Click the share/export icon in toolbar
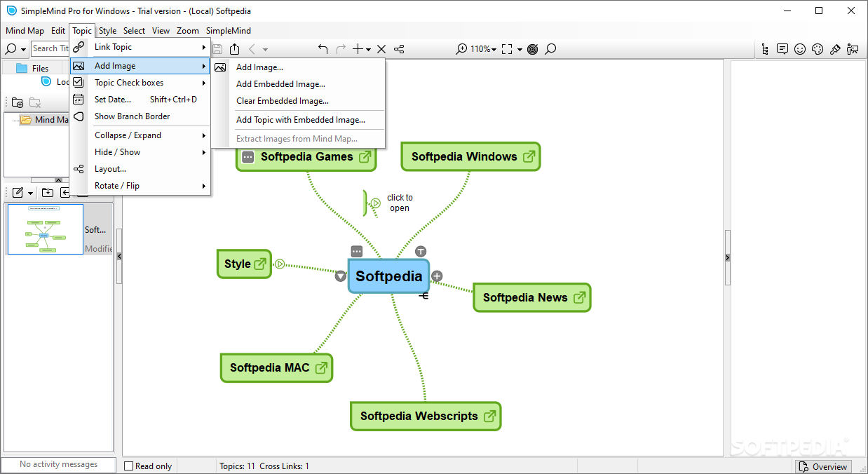The width and height of the screenshot is (868, 474). (234, 49)
